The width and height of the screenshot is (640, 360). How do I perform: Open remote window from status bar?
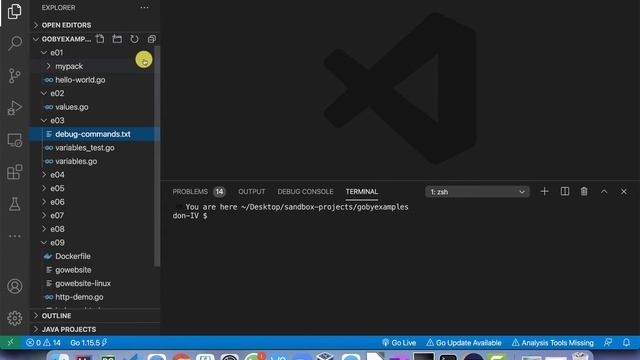[11, 342]
